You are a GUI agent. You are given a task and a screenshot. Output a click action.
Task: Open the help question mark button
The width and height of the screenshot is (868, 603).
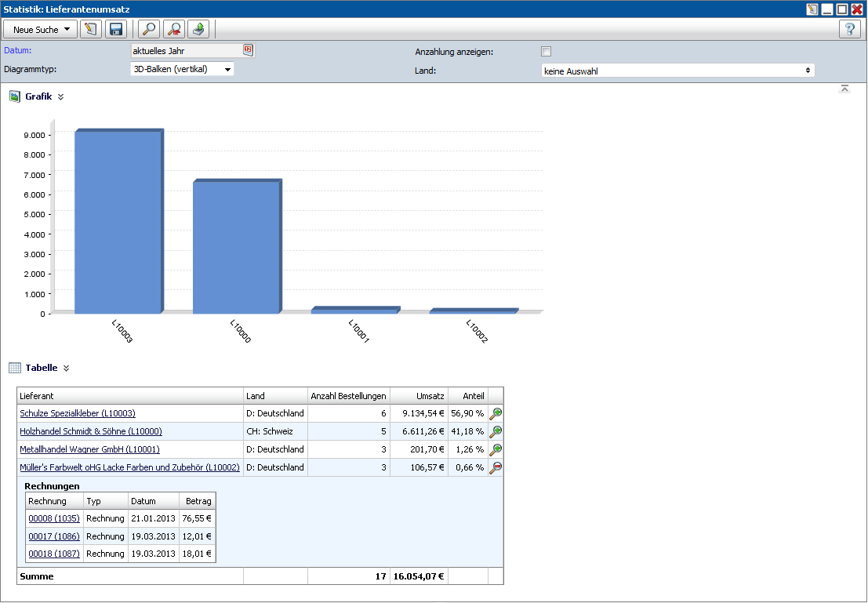[x=850, y=30]
